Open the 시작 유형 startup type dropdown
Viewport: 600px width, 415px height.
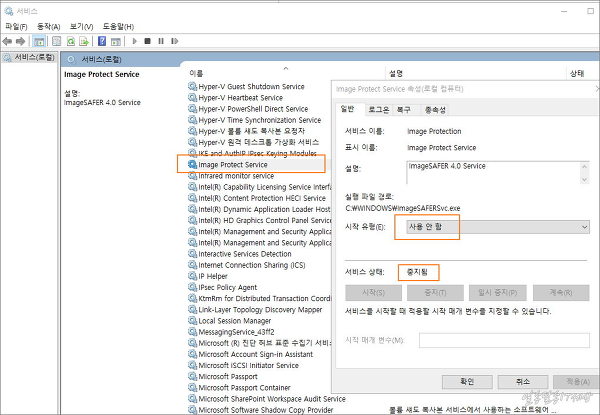pyautogui.click(x=499, y=227)
